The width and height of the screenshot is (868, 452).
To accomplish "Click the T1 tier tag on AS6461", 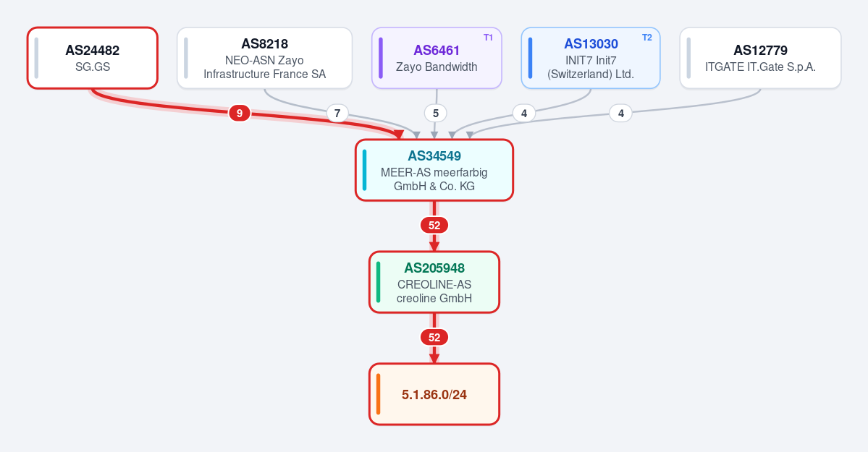I will click(488, 38).
